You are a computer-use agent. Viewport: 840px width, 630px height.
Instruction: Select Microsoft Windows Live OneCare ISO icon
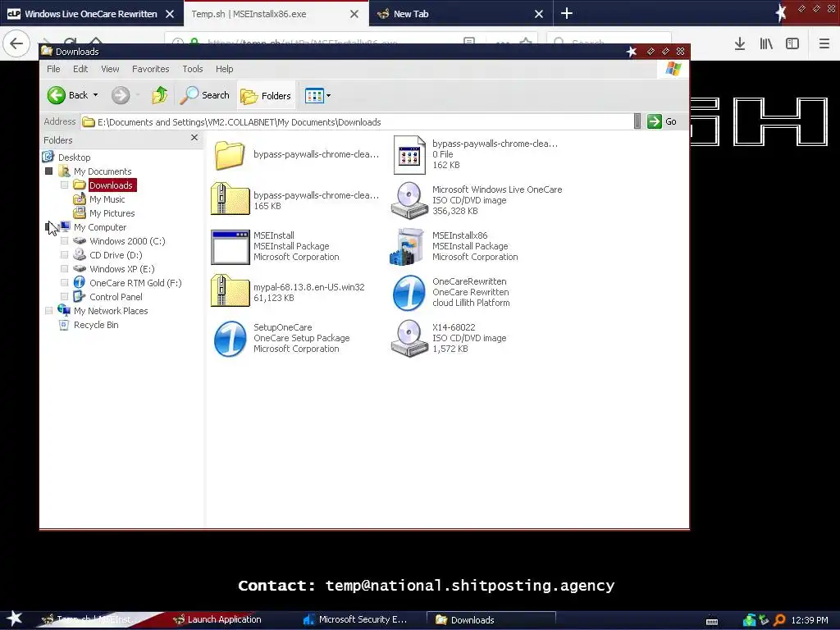coord(409,200)
